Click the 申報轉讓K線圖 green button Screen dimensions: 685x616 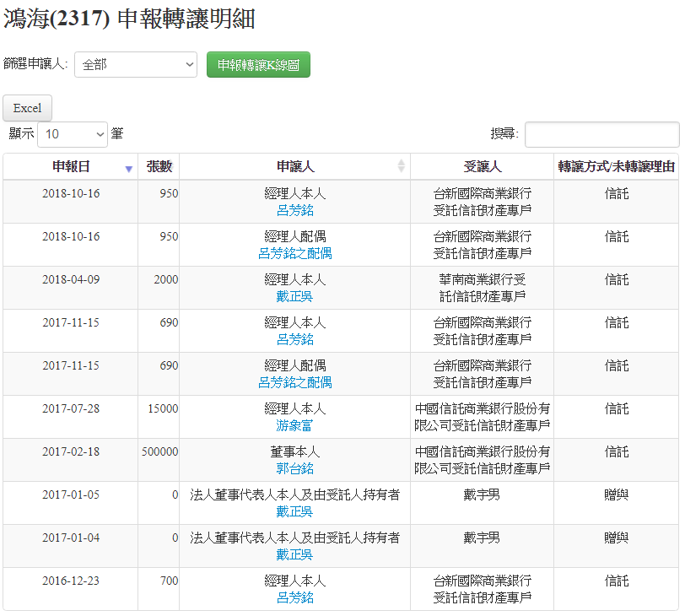[x=258, y=65]
